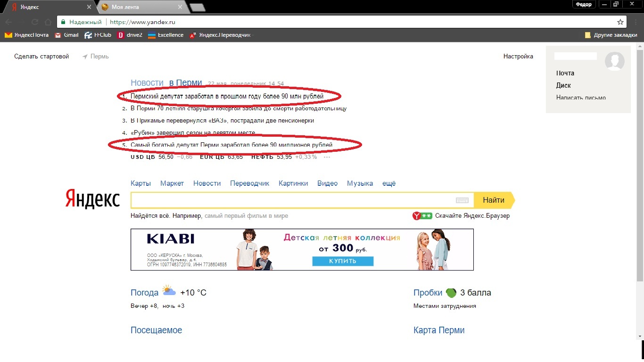
Task: Open Диск in the user panel
Action: [563, 85]
